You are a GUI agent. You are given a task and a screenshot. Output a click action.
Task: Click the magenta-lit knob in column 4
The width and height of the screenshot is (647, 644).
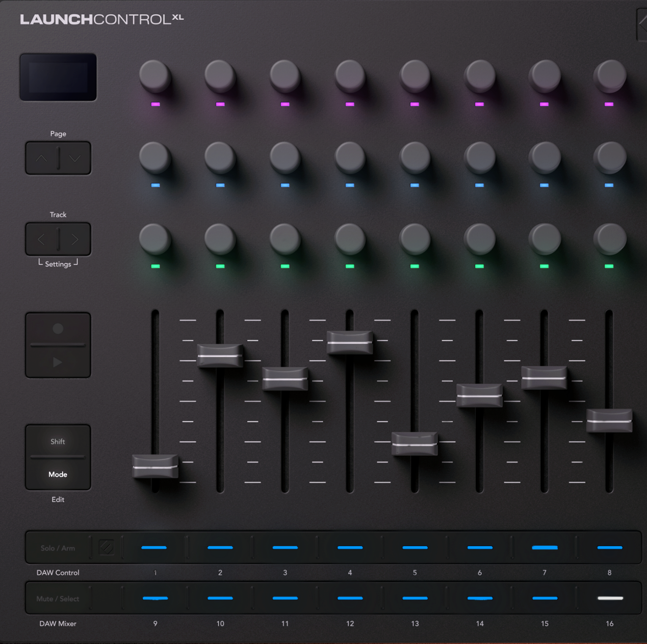coord(350,76)
